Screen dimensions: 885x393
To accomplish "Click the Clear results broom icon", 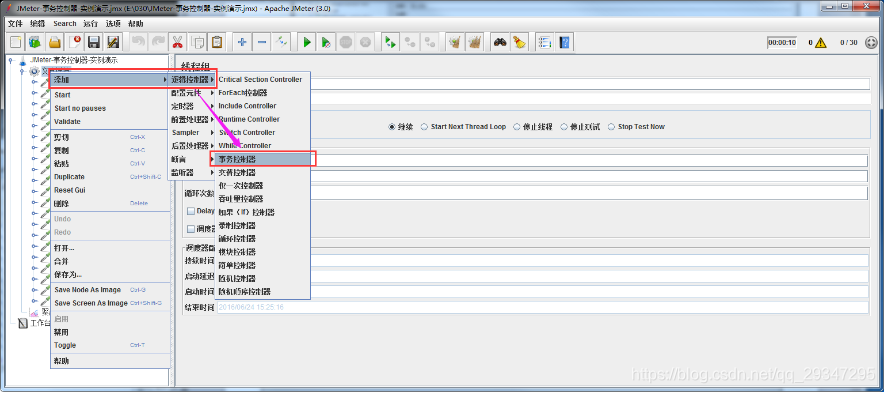I will coord(454,42).
